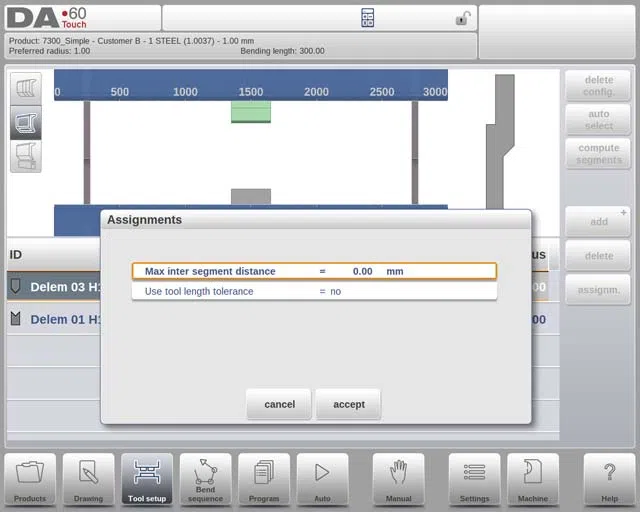Select the bottom machine view icon
Viewport: 640px width, 512px height.
point(26,156)
